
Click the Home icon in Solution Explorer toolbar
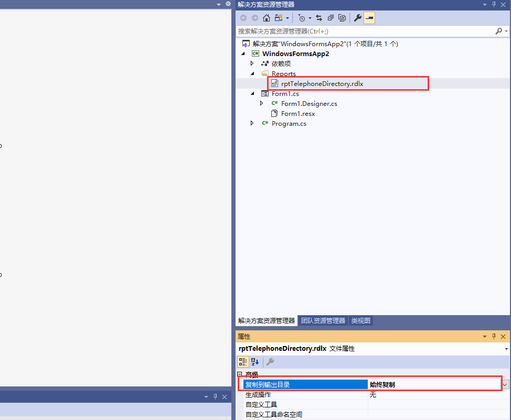[266, 18]
